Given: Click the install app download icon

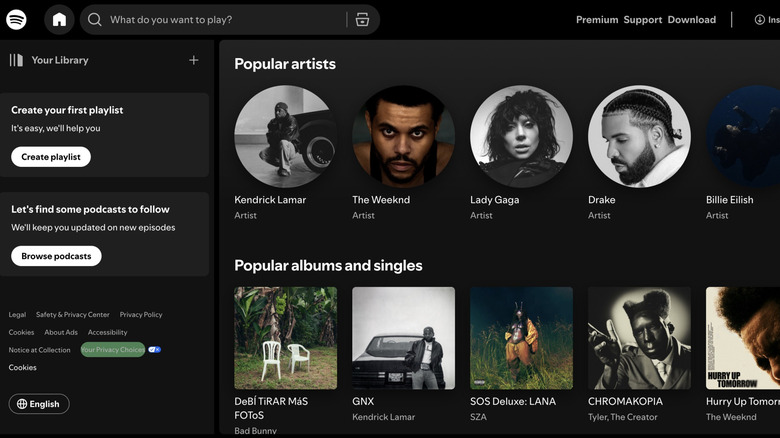Looking at the screenshot, I should 759,20.
